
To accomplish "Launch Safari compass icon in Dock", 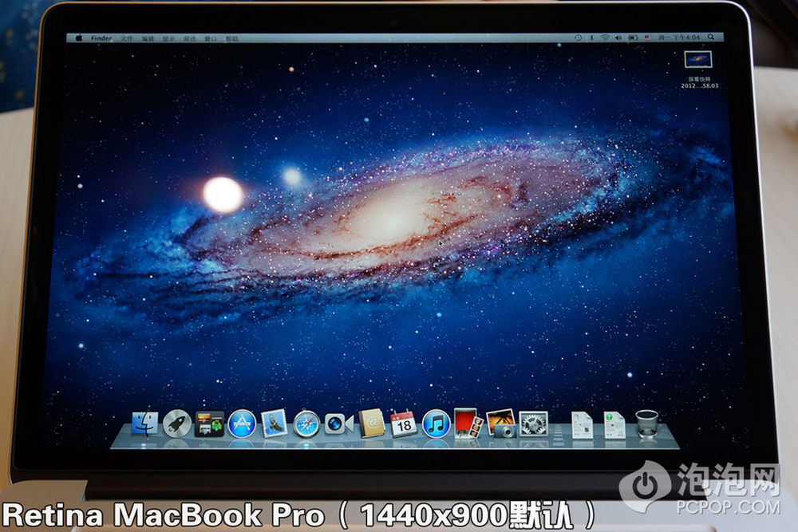I will click(306, 424).
